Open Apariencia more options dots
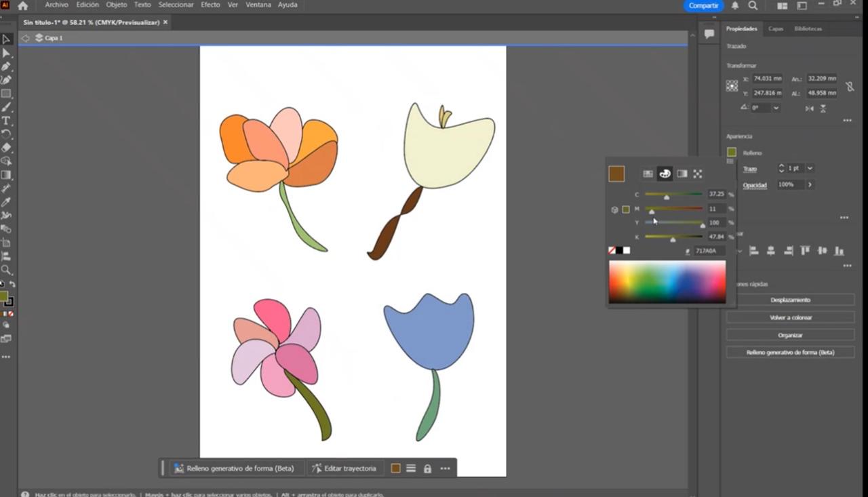 pyautogui.click(x=844, y=218)
